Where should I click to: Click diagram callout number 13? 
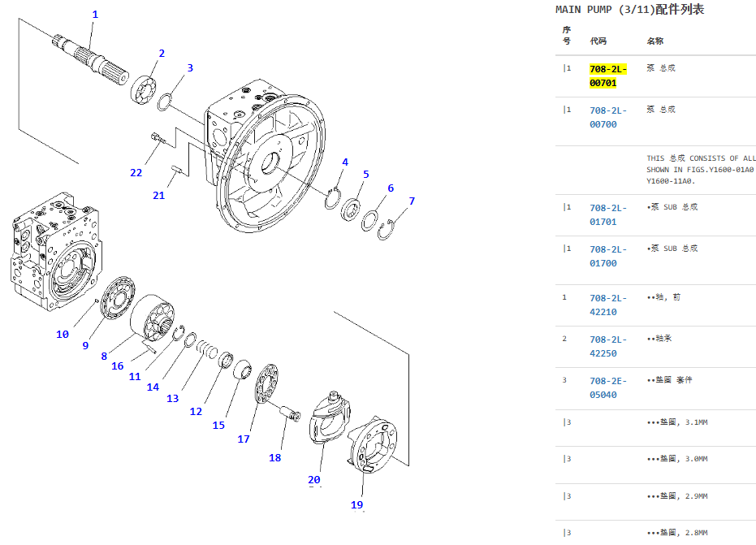173,398
